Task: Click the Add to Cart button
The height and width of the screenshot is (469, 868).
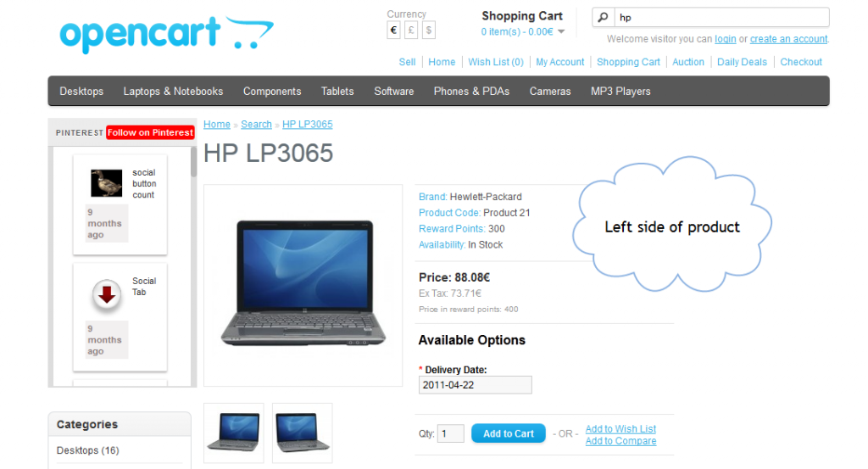Action: pos(509,433)
